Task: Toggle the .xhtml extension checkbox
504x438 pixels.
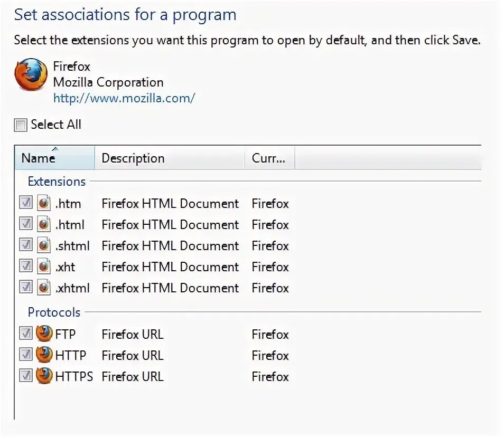Action: pos(26,287)
